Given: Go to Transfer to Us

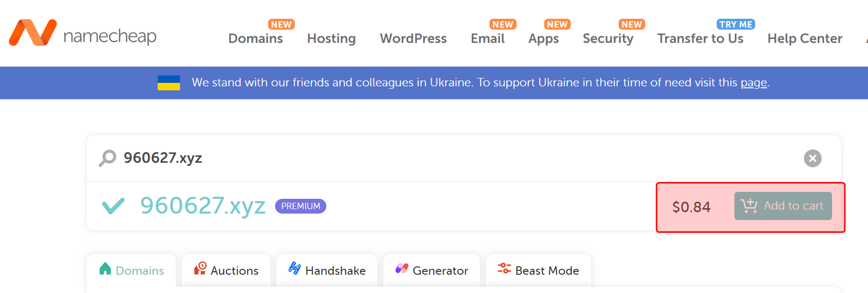Looking at the screenshot, I should (x=700, y=38).
